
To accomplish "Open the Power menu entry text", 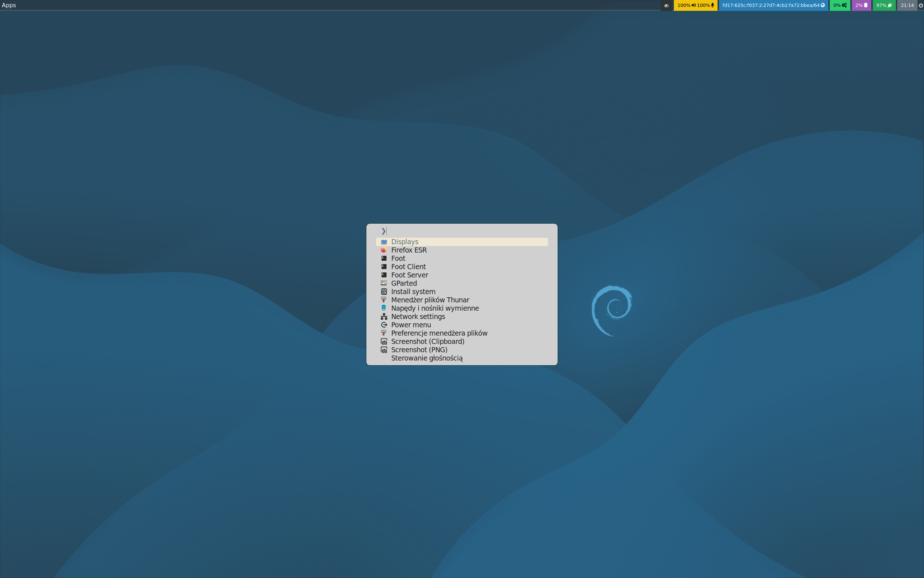I will (x=411, y=325).
